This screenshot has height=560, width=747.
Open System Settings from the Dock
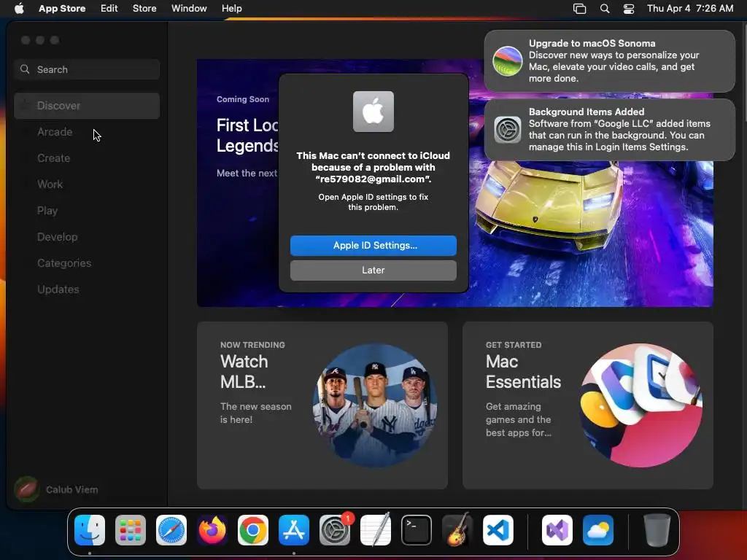click(335, 530)
